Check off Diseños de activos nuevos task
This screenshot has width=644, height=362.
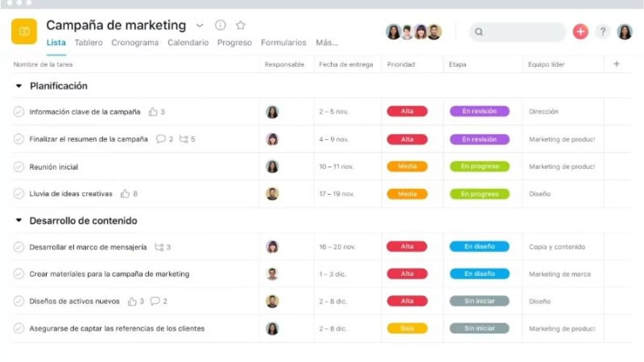[x=19, y=301]
